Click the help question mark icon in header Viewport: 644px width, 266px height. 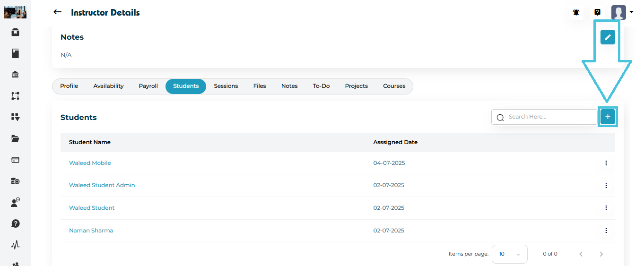pyautogui.click(x=597, y=13)
